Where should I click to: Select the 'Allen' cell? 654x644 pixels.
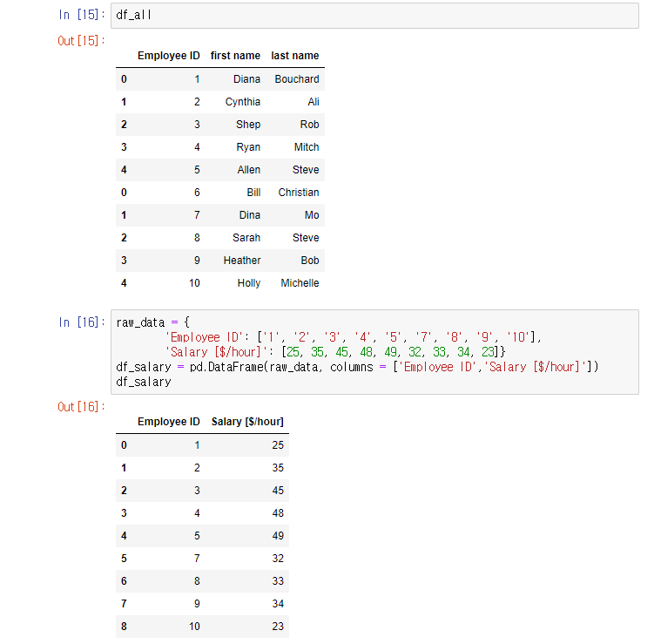pyautogui.click(x=248, y=170)
